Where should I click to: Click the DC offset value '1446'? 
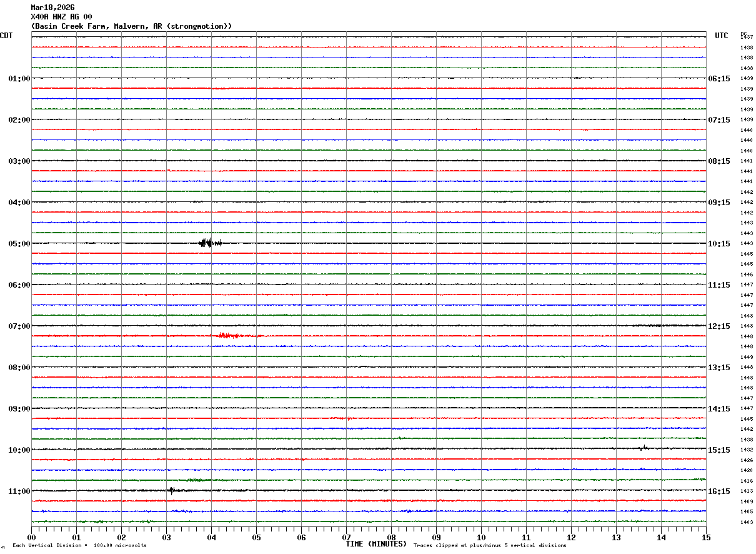point(746,274)
